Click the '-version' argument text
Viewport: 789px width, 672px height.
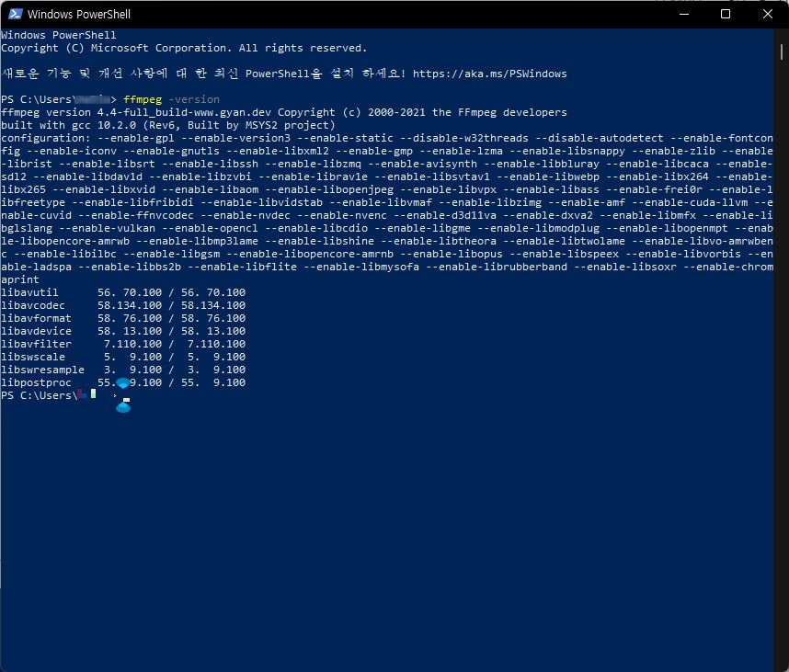click(x=194, y=99)
